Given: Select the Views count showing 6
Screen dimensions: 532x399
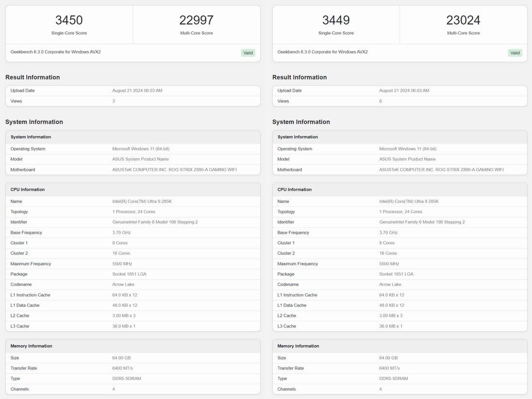Looking at the screenshot, I should [381, 101].
